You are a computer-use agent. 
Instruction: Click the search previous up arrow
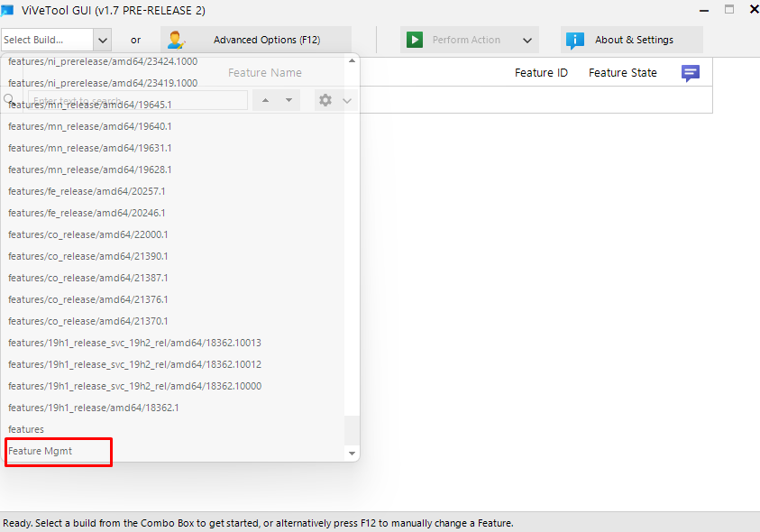(265, 100)
